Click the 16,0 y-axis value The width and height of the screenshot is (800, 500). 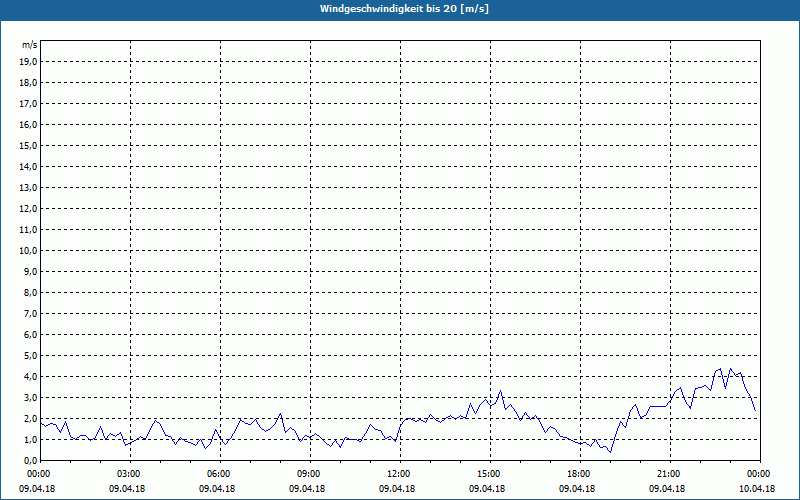point(28,124)
